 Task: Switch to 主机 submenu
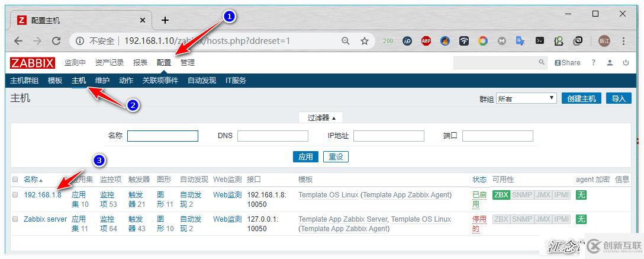coord(79,81)
